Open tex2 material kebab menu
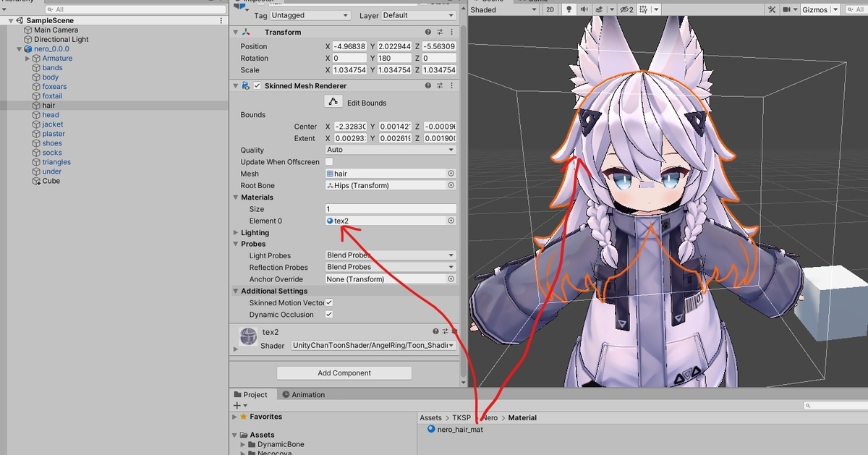 [x=455, y=331]
